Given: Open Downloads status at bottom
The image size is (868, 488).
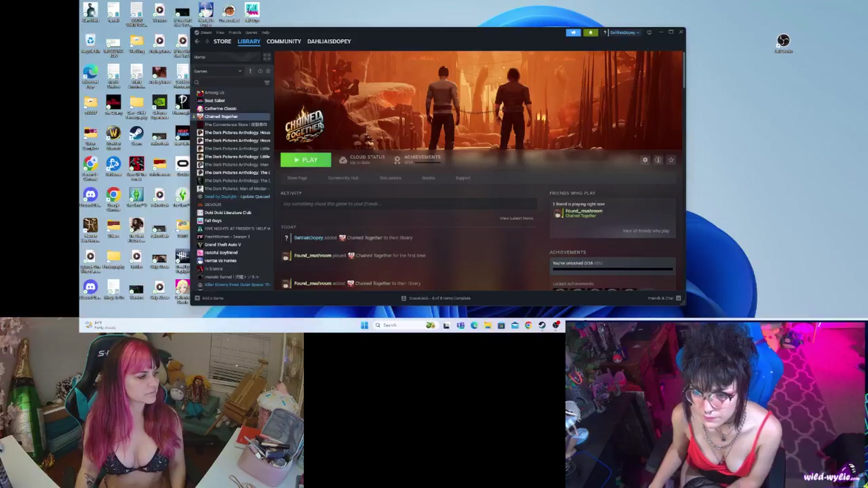Looking at the screenshot, I should click(x=436, y=298).
